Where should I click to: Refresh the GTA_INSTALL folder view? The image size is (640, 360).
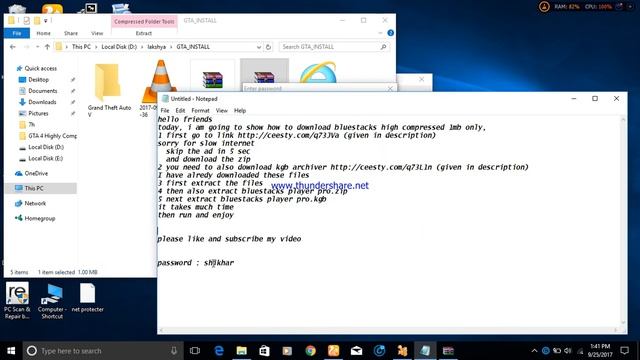click(x=268, y=47)
